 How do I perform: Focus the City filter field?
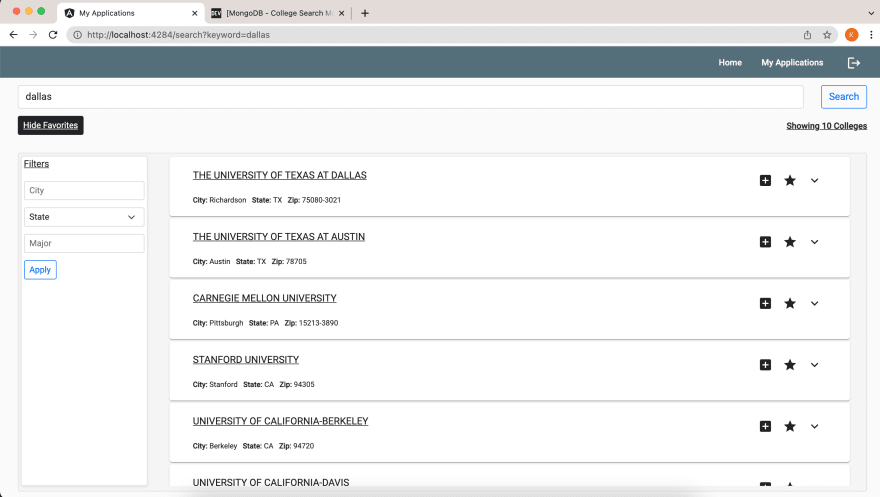pos(84,190)
